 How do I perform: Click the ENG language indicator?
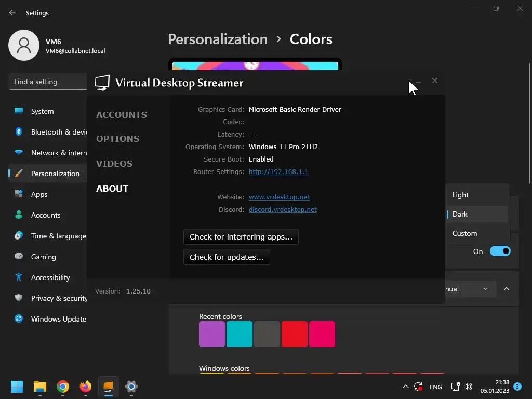point(436,387)
